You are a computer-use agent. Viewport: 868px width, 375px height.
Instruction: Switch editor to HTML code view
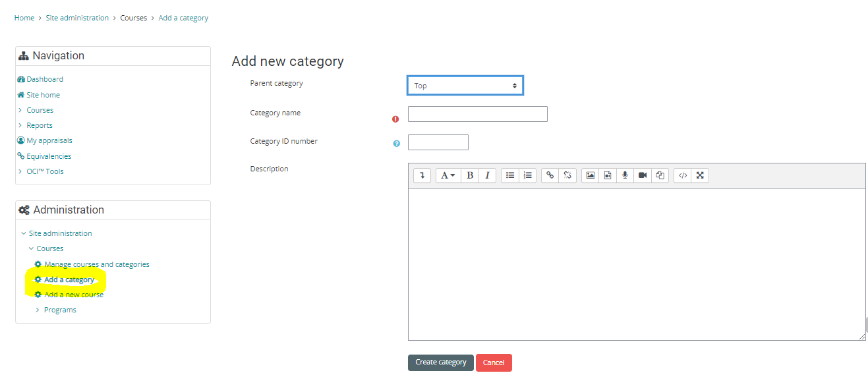pos(683,175)
